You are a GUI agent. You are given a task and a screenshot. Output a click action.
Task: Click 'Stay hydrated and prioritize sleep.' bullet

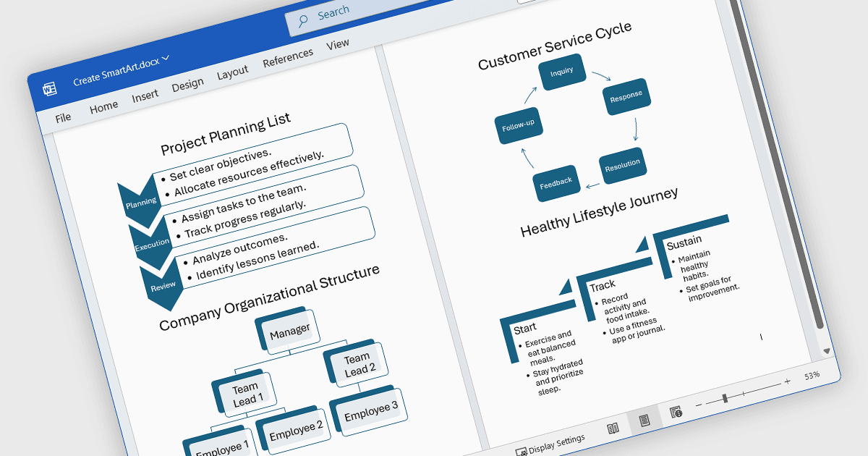556,375
